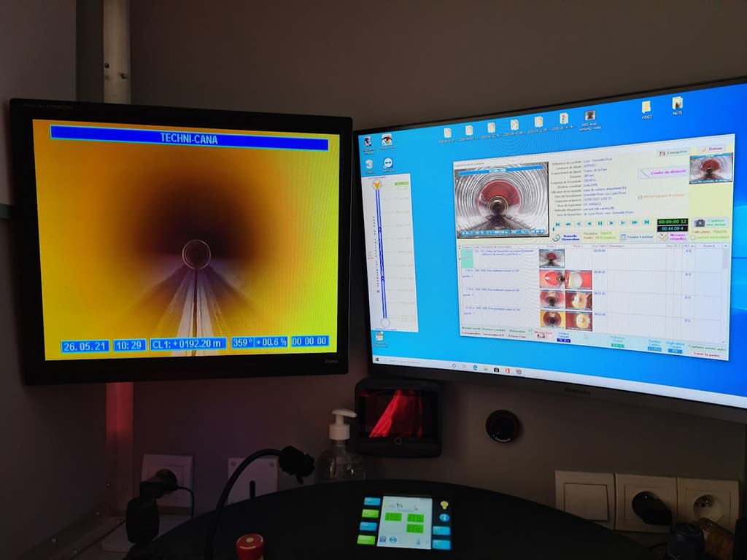Open Mesures virtuelles tool
This screenshot has width=747, height=560.
[673, 237]
